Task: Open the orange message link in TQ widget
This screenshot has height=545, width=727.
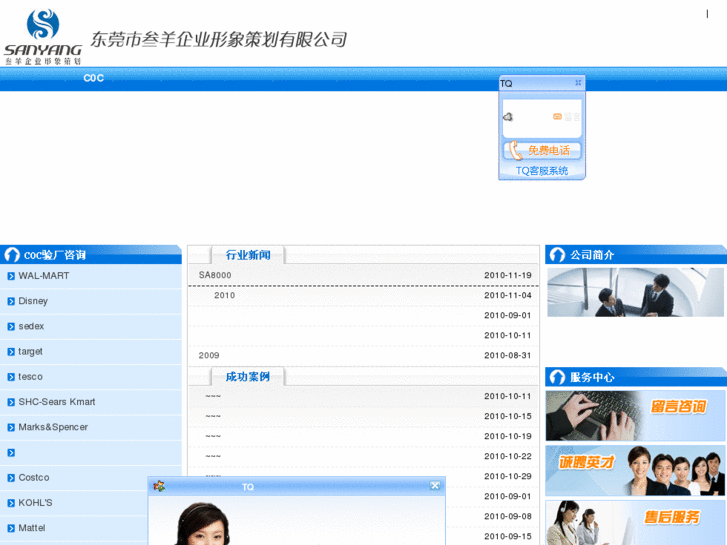Action: pos(566,117)
